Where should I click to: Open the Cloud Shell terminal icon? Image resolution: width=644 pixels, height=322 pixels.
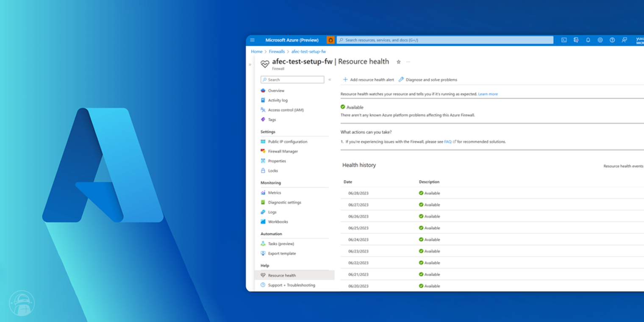564,40
